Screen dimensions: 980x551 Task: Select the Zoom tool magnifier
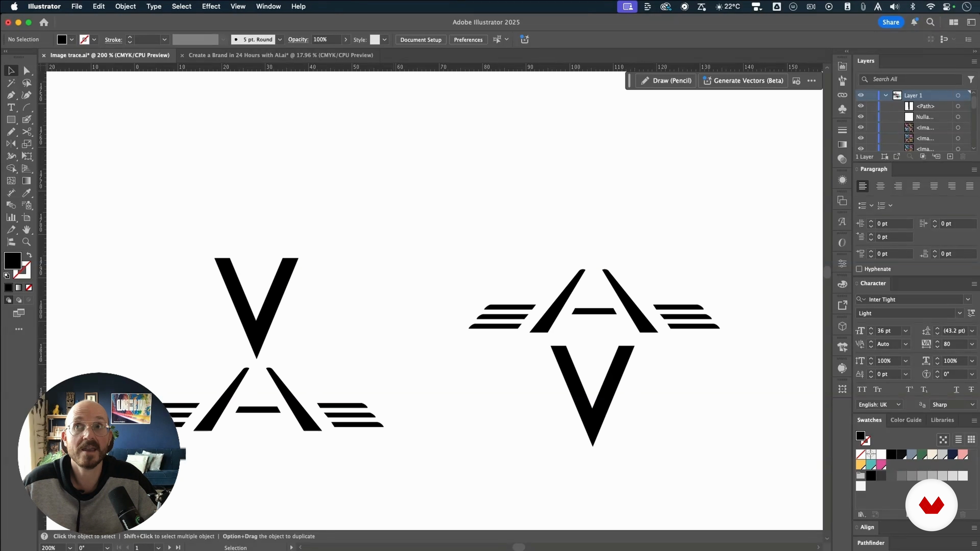pyautogui.click(x=27, y=242)
